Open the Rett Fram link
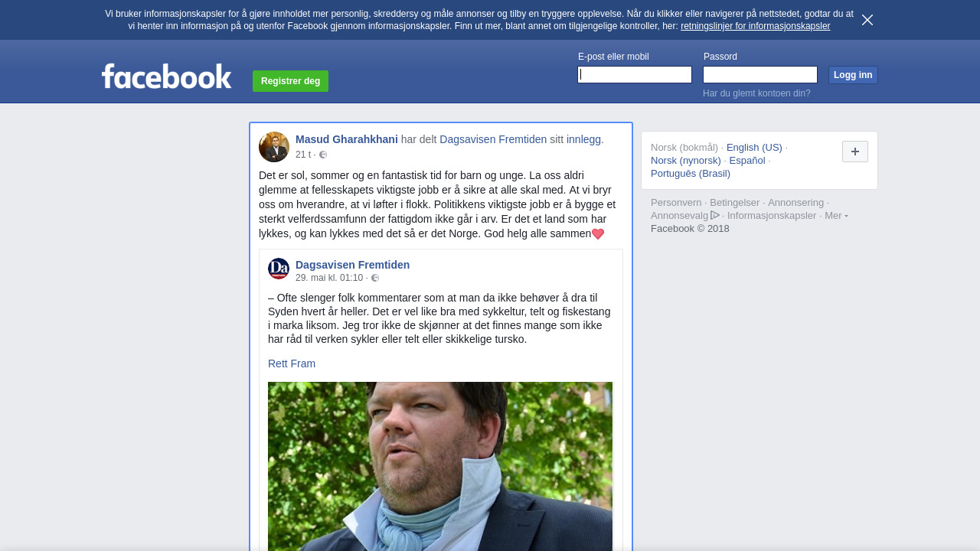The height and width of the screenshot is (551, 980). (292, 364)
